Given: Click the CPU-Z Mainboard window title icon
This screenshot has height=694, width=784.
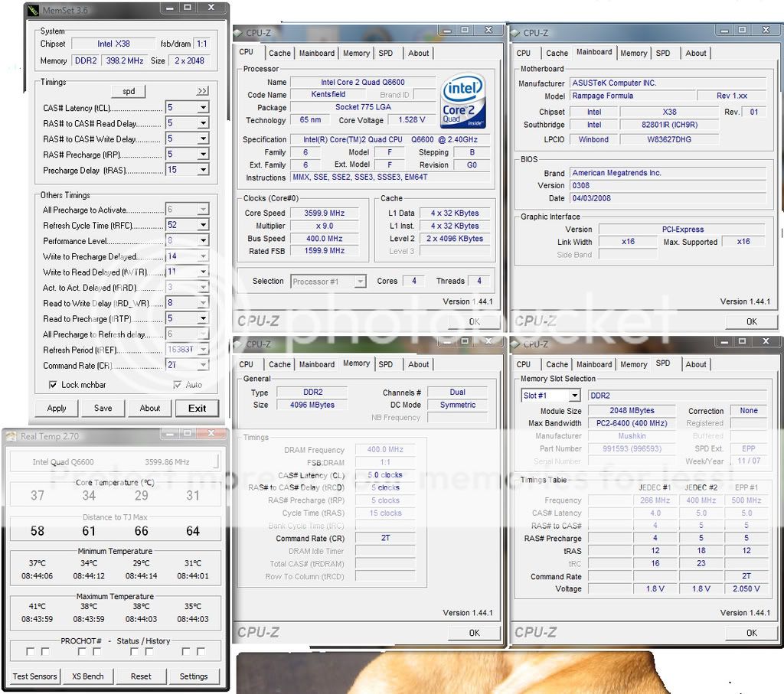Looking at the screenshot, I should click(515, 33).
